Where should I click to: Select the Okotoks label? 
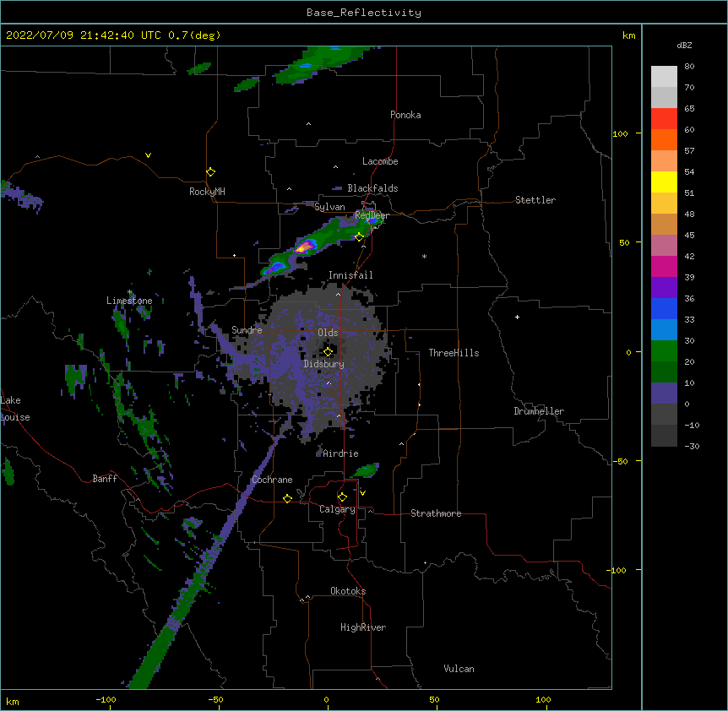coord(348,591)
